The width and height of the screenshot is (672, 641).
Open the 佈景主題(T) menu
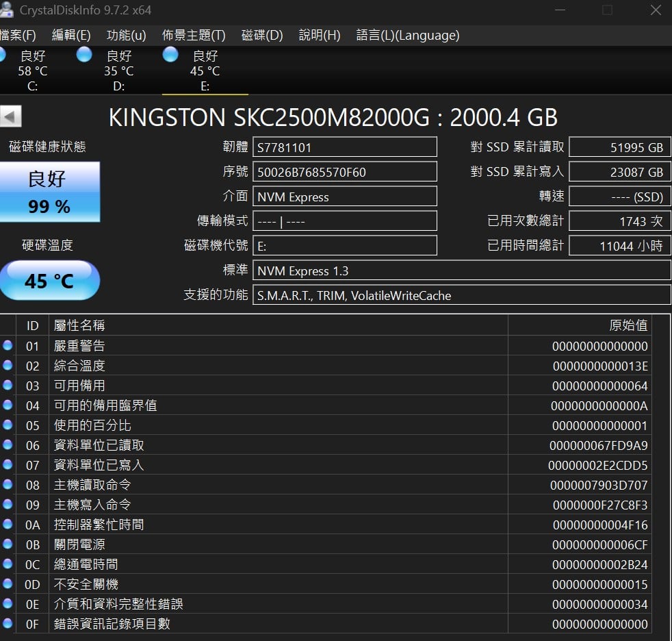[194, 35]
